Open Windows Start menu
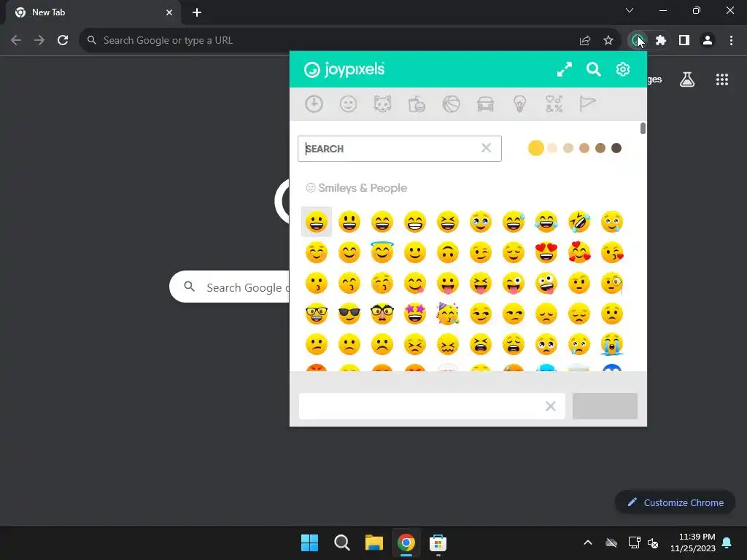Viewport: 747px width, 560px height. point(309,542)
